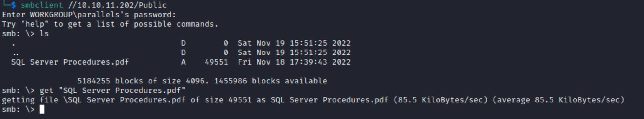Click the SQL Server Procedures.pdf listing entry

pos(70,62)
